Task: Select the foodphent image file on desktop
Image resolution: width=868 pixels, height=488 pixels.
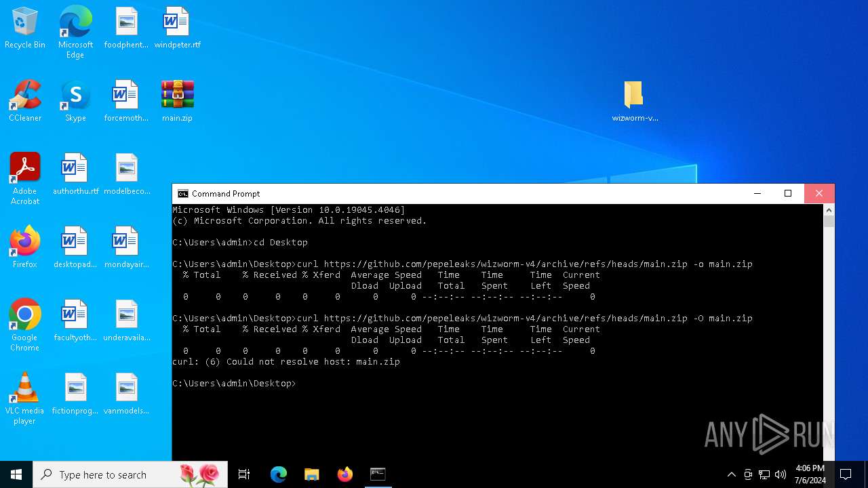Action: (126, 28)
